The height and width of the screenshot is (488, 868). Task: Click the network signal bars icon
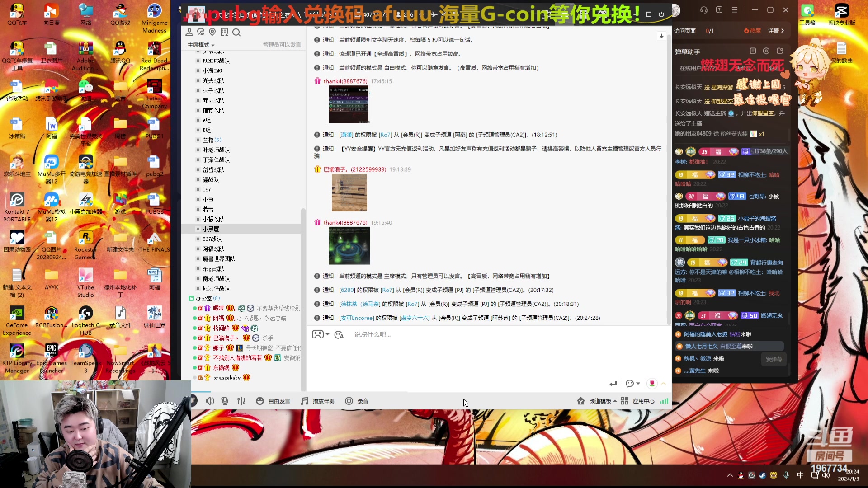664,401
